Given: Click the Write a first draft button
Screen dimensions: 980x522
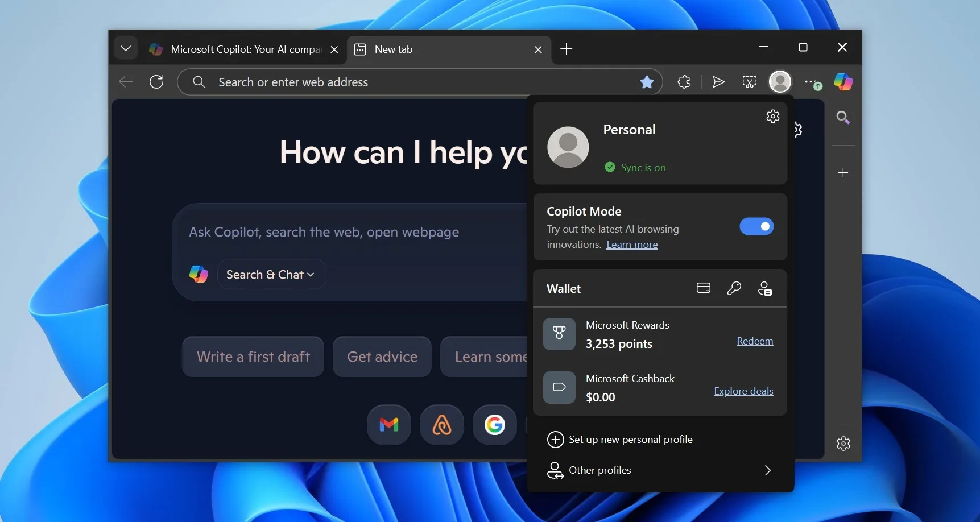Looking at the screenshot, I should [x=253, y=357].
